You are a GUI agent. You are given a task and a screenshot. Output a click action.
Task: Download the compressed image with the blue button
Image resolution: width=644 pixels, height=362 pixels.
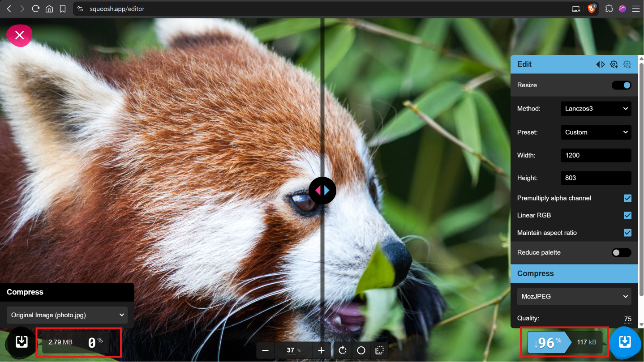(x=625, y=342)
